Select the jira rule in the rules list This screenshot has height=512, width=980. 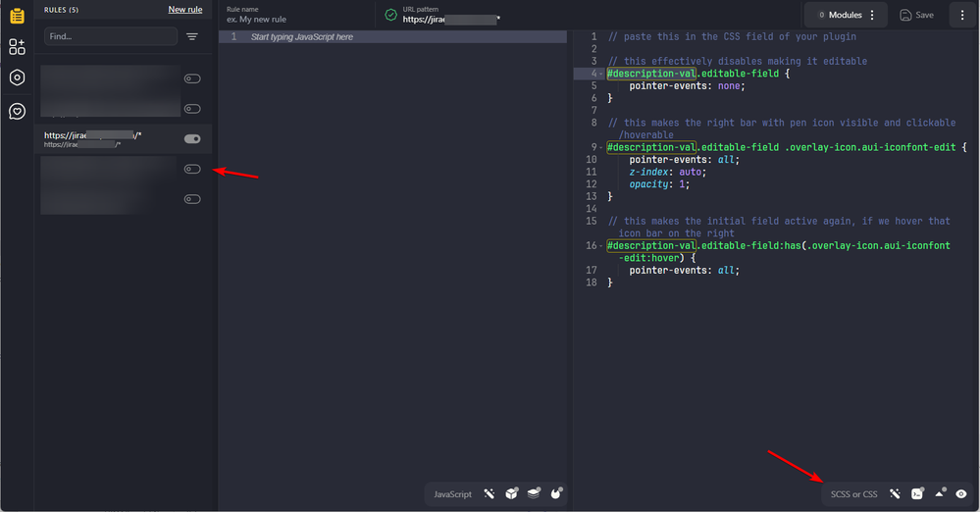pyautogui.click(x=123, y=138)
